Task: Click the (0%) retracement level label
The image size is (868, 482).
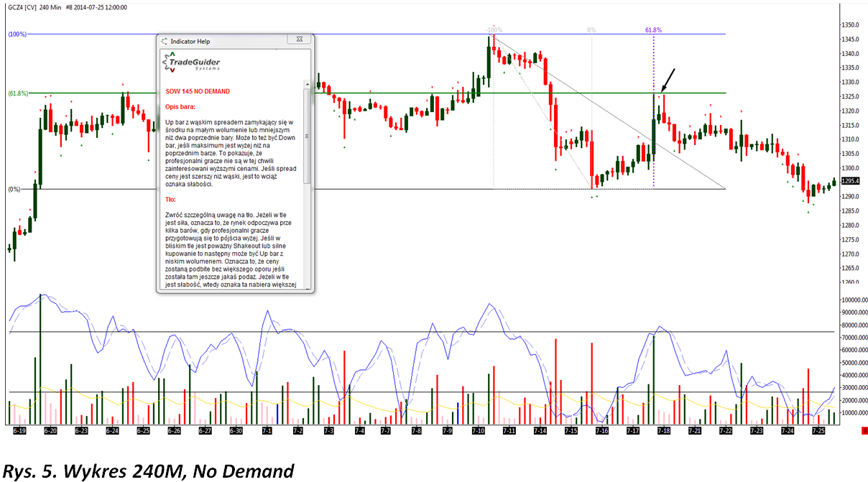Action: click(x=14, y=190)
